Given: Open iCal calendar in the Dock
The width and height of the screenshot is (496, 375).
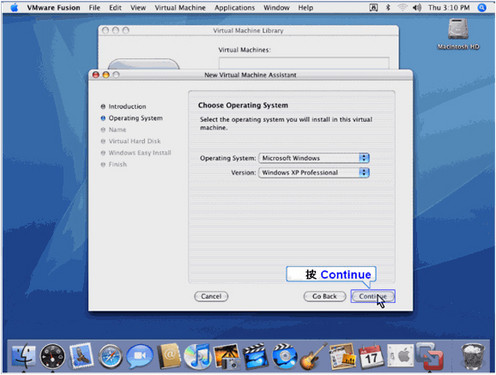Looking at the screenshot, I should tap(371, 357).
